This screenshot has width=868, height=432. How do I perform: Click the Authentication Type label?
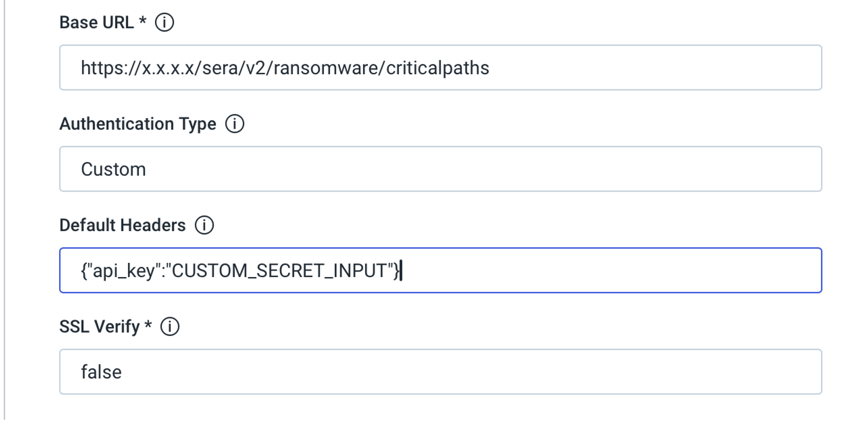point(137,124)
